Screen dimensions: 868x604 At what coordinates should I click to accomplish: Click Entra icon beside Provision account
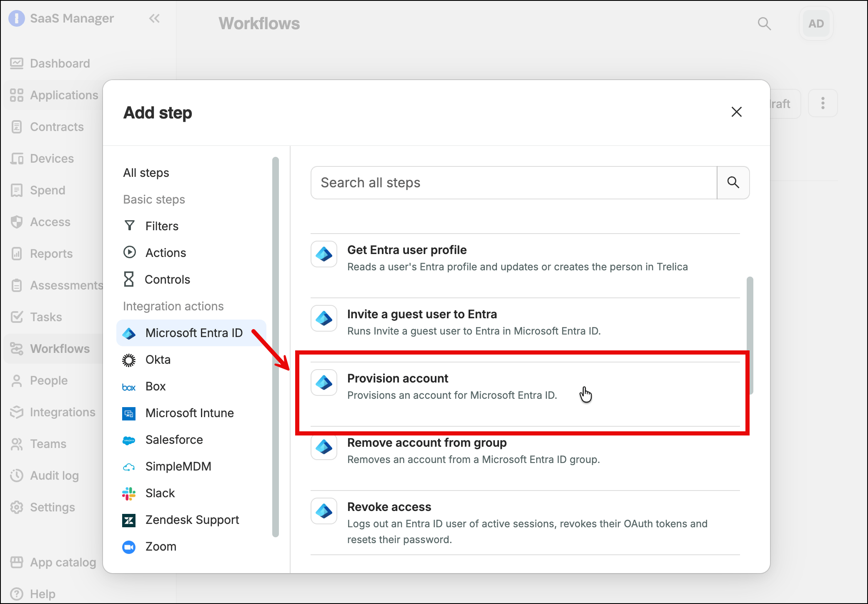(x=324, y=383)
